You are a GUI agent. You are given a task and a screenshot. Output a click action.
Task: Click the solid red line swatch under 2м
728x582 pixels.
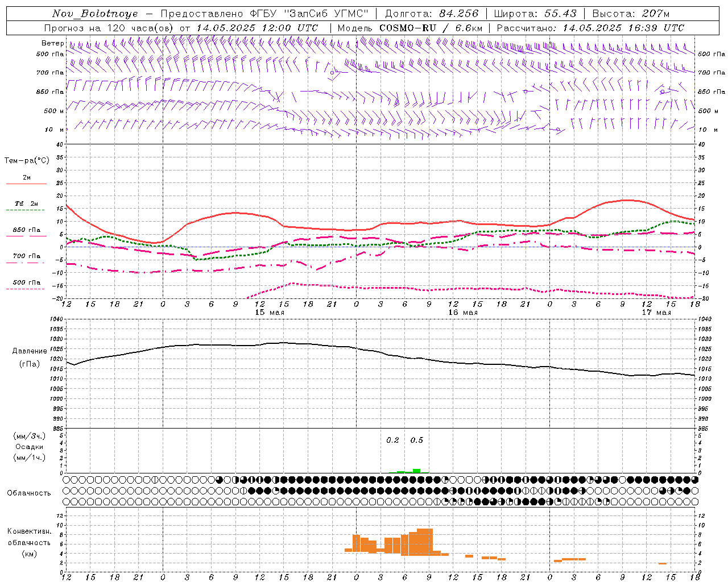(26, 184)
